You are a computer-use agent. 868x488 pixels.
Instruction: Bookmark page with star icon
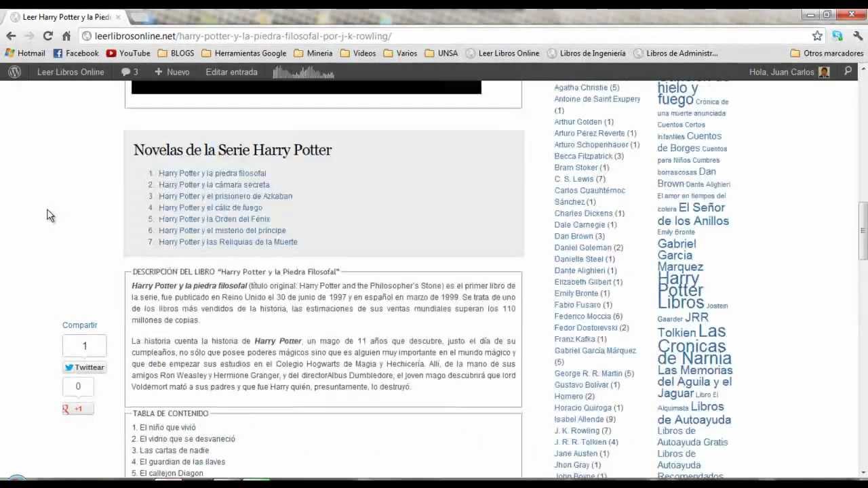[817, 36]
